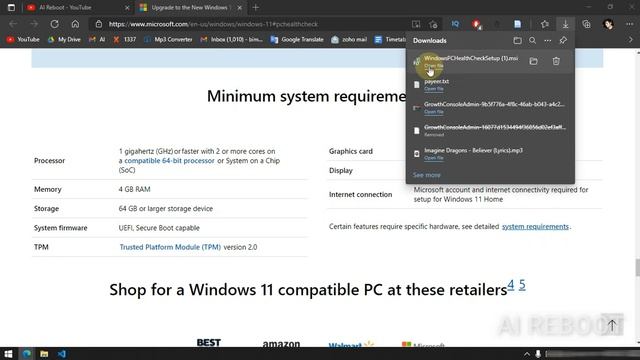Pin the Downloads panel
The width and height of the screenshot is (640, 360).
click(563, 40)
